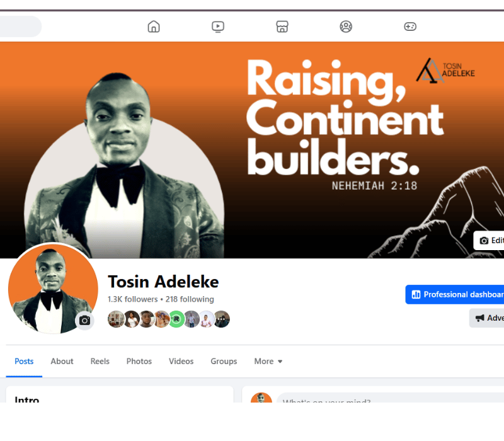Viewport: 504px width, 441px height.
Task: Open the Marketplace storefront icon
Action: tap(282, 26)
